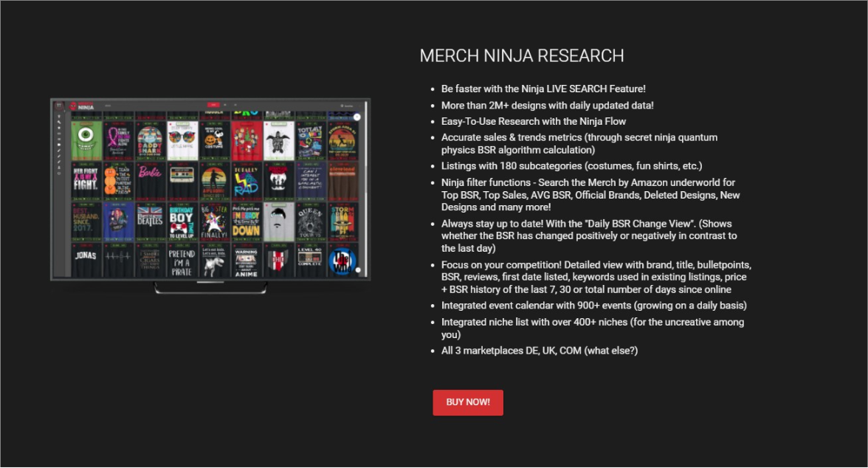Click the 'Integrated event calendar with 900+ events' line

click(593, 305)
